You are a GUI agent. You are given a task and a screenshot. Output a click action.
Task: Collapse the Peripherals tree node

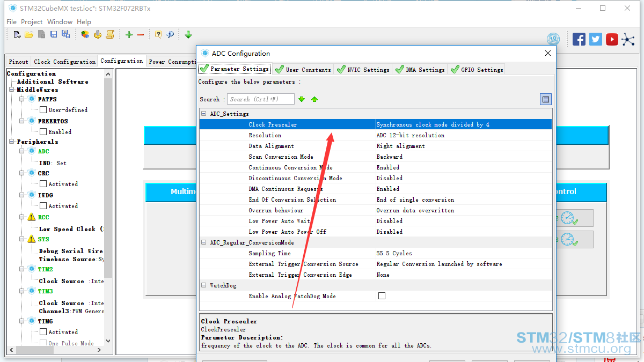pyautogui.click(x=12, y=142)
